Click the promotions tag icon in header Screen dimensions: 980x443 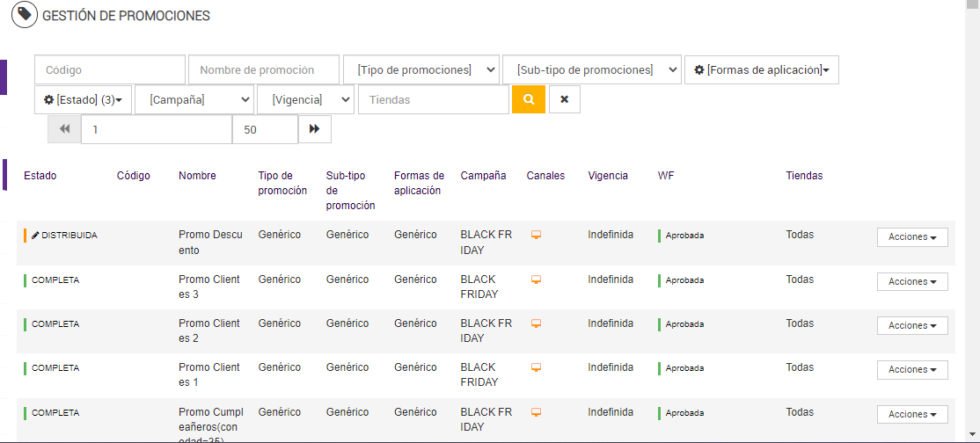point(25,16)
